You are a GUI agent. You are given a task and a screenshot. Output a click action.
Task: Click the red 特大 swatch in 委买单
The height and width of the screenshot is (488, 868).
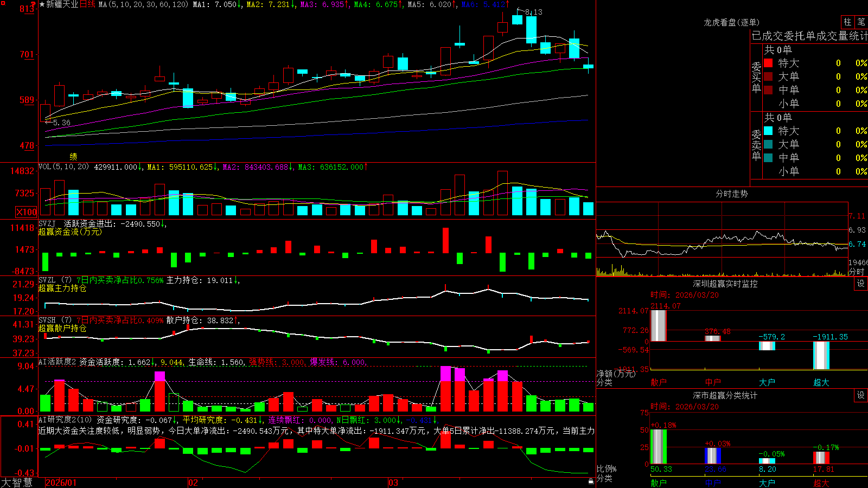(768, 63)
